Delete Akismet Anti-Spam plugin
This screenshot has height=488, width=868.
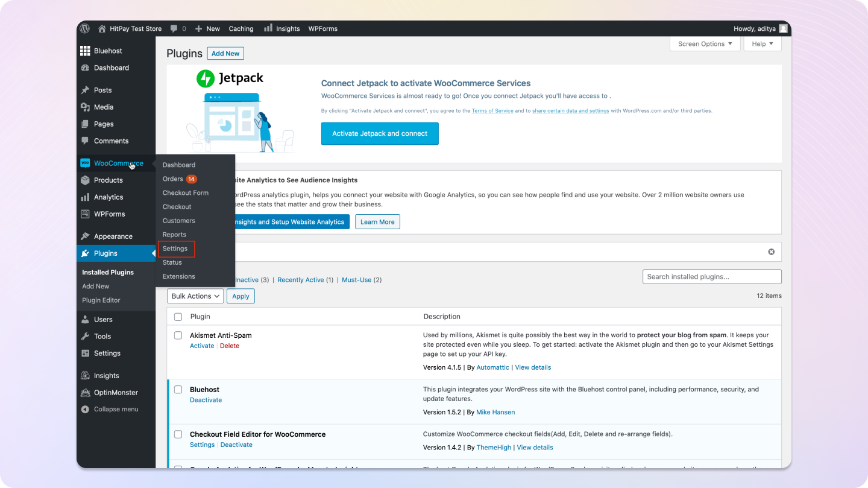230,346
